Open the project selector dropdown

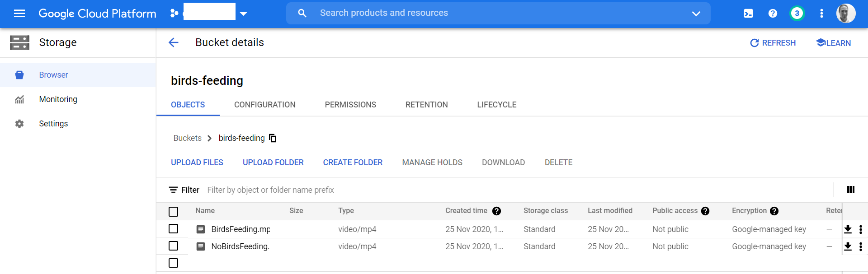pyautogui.click(x=243, y=14)
